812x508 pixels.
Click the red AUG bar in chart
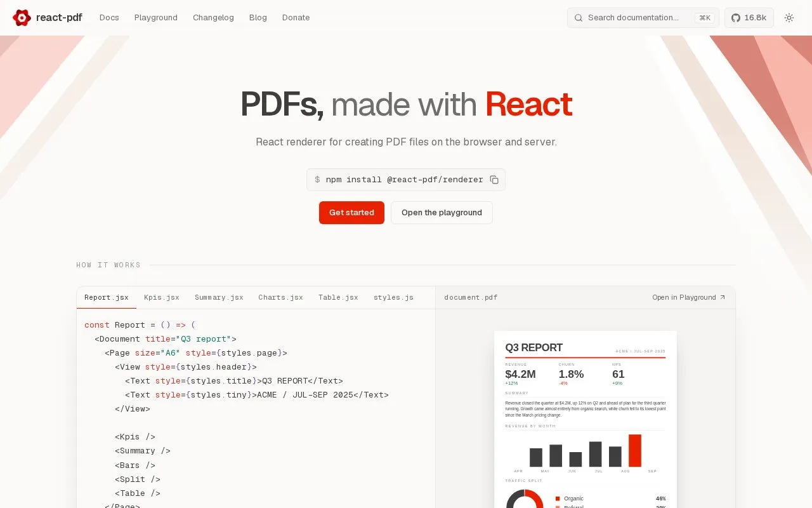(x=635, y=451)
